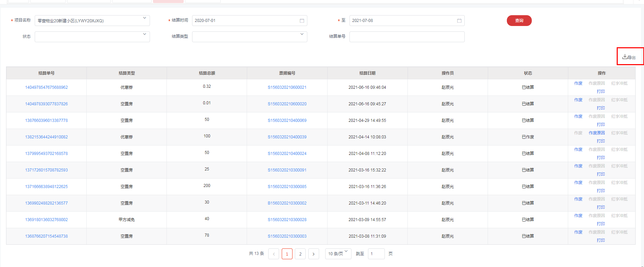
Task: Click the 结算单号 search input field
Action: coord(407,36)
